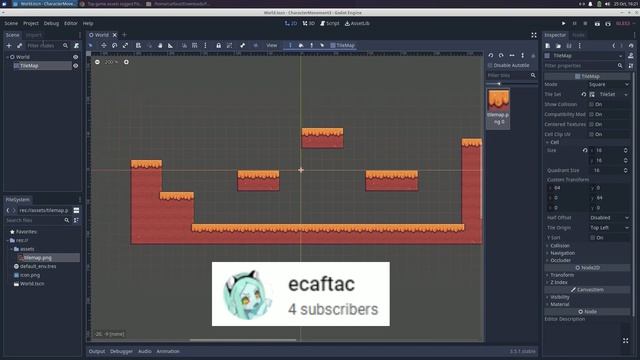Zoom out the 2D viewport
Viewport: 640px width, 360px height.
click(x=97, y=62)
